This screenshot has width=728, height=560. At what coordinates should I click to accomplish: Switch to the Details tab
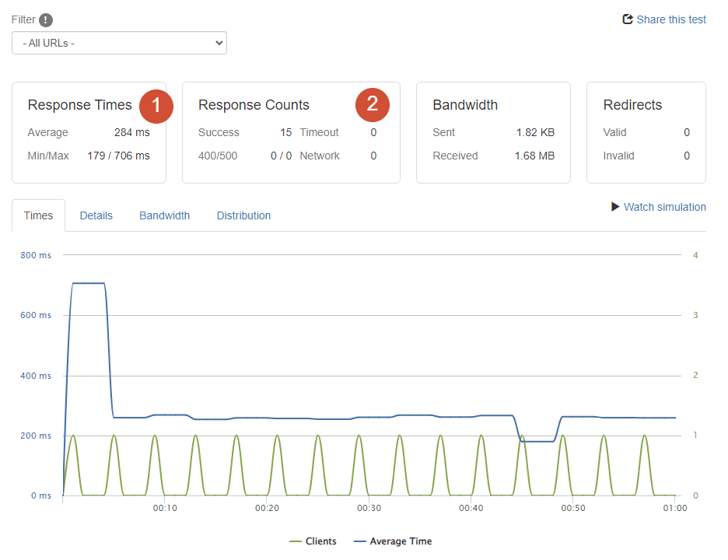pos(96,215)
